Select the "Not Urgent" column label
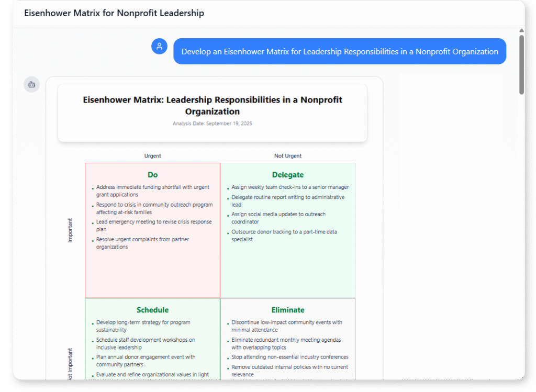The width and height of the screenshot is (536, 392). coord(288,156)
